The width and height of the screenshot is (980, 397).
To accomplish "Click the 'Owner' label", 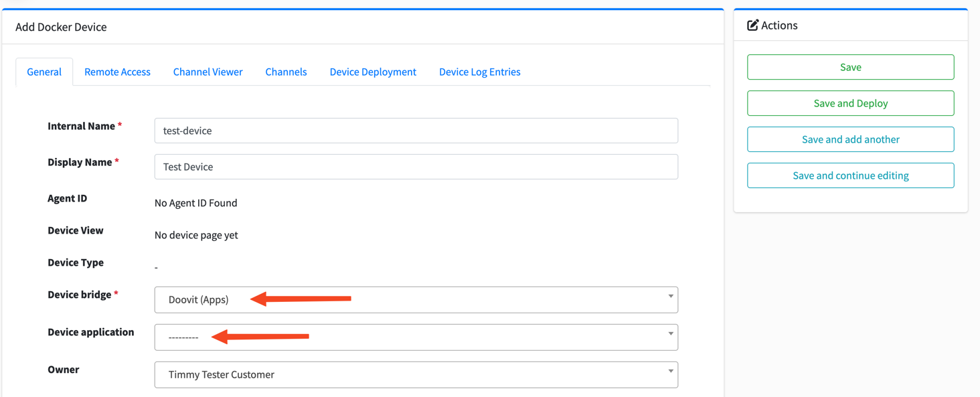I will [63, 370].
